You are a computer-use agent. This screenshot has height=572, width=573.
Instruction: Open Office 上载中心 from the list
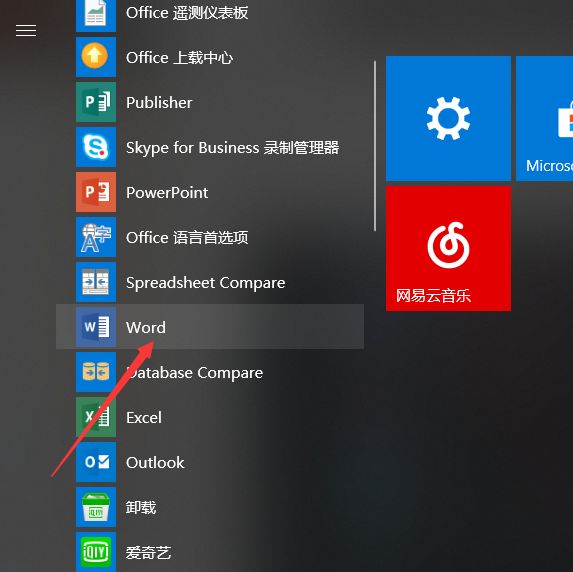(x=179, y=58)
